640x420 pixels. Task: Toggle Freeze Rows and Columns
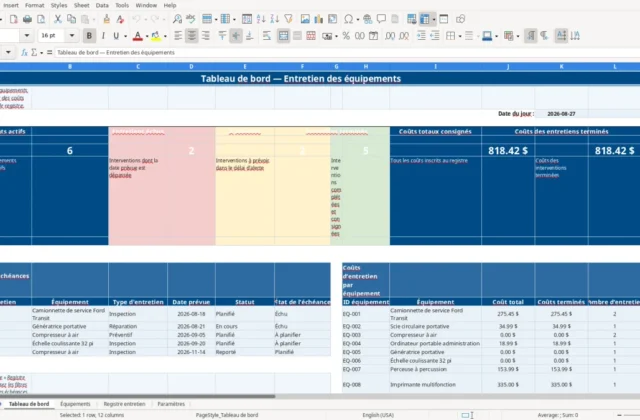pos(424,19)
